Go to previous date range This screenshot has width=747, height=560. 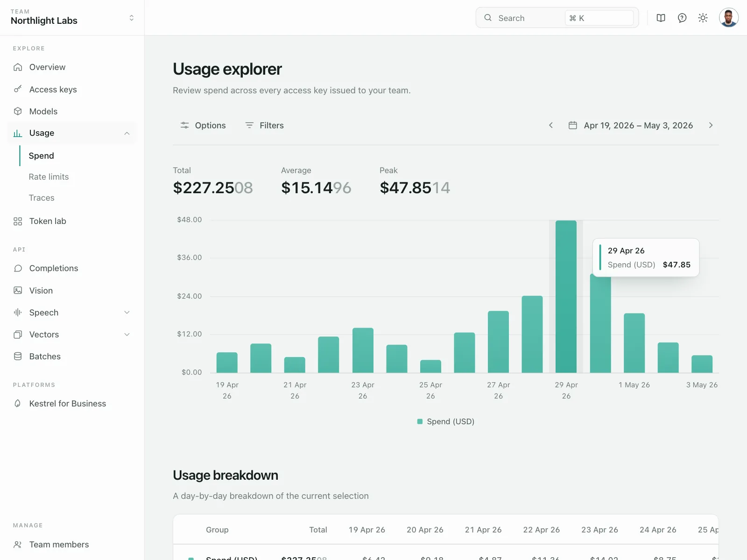(551, 125)
